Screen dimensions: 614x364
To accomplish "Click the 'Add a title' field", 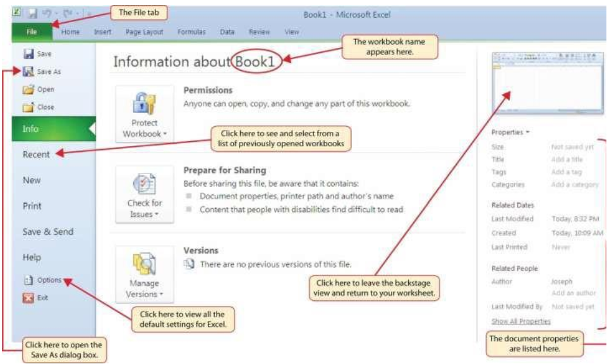I will coord(567,160).
